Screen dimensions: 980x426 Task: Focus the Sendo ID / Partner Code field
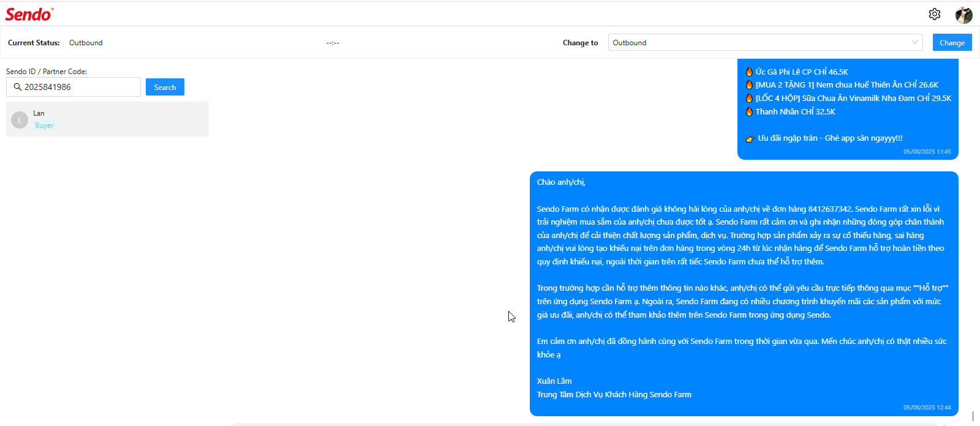point(73,87)
